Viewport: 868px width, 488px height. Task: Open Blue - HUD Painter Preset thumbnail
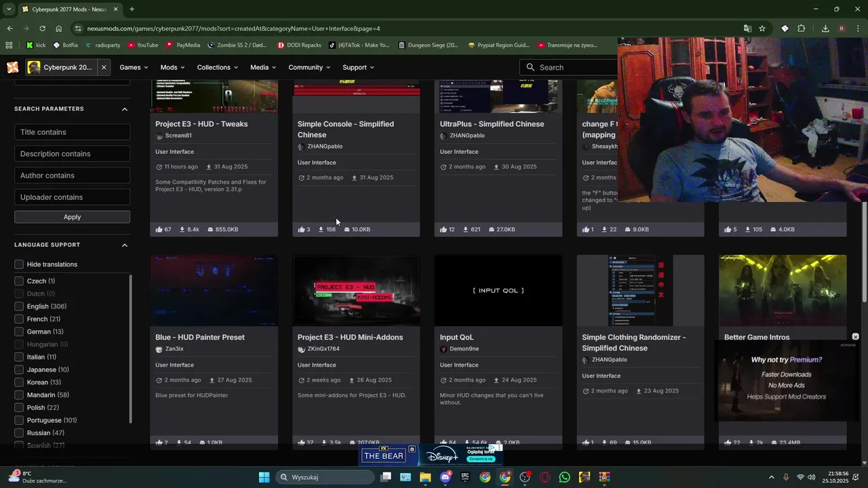(x=214, y=290)
